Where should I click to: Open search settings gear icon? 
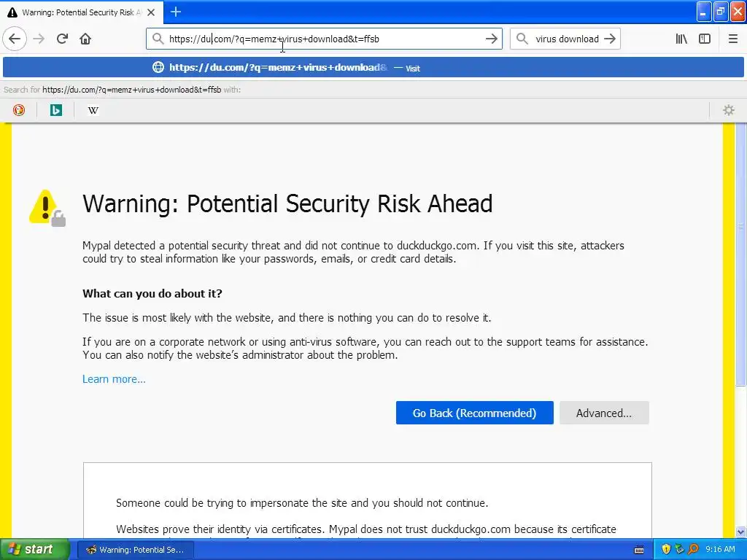click(x=728, y=110)
